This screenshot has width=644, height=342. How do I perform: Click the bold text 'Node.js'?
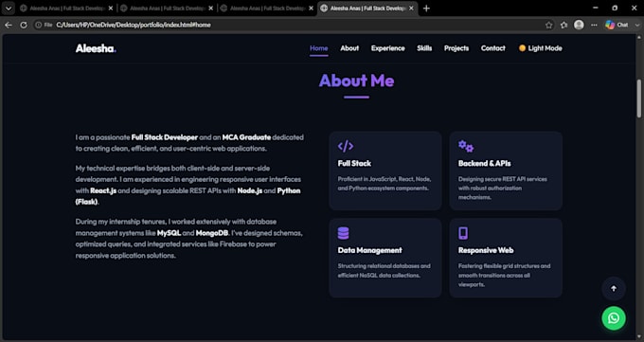(x=250, y=190)
